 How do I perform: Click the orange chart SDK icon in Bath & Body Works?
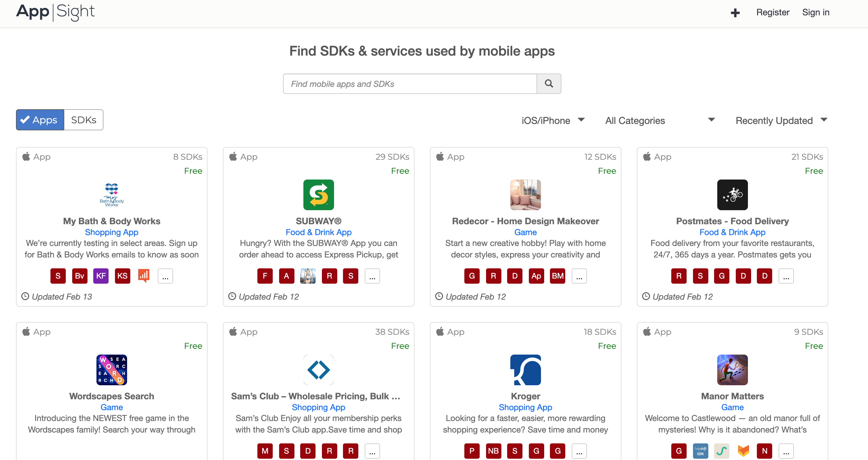(x=144, y=276)
